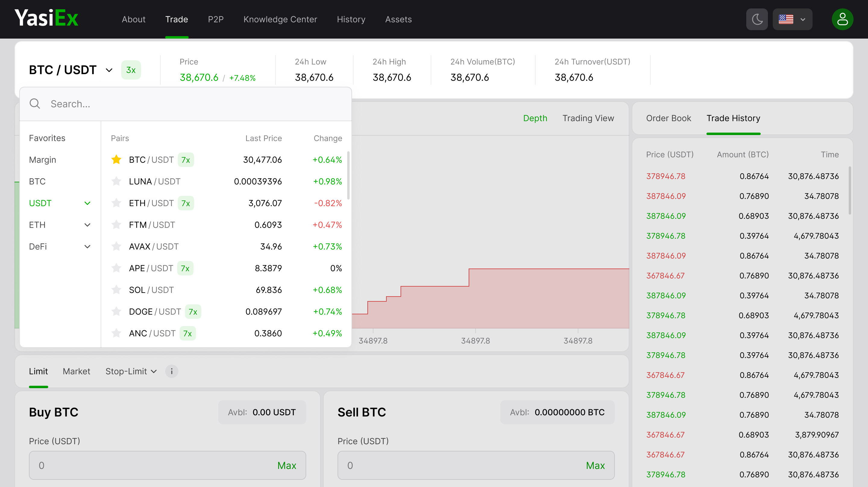868x487 pixels.
Task: Favorite the LUNA/USDT pair star
Action: click(116, 181)
